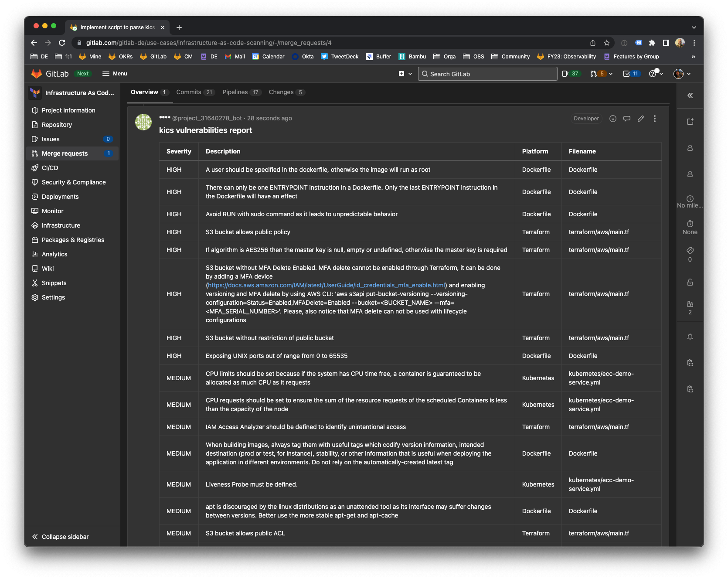Click the Search GitLab input field

click(x=487, y=74)
